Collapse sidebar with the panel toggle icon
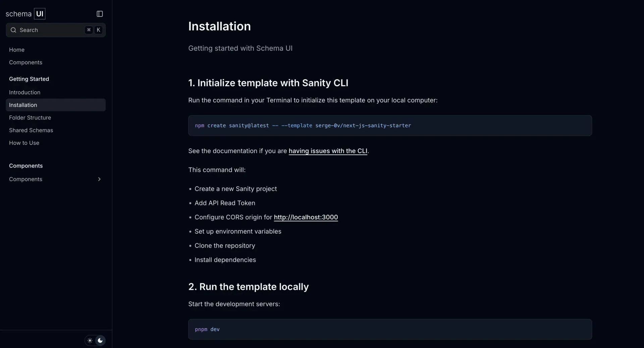Viewport: 644px width, 348px height. click(100, 14)
